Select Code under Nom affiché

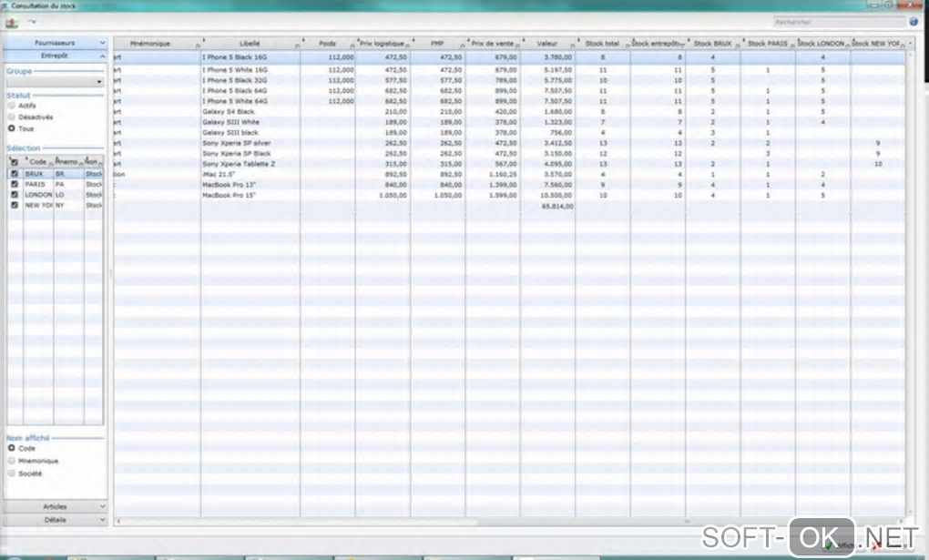point(11,448)
